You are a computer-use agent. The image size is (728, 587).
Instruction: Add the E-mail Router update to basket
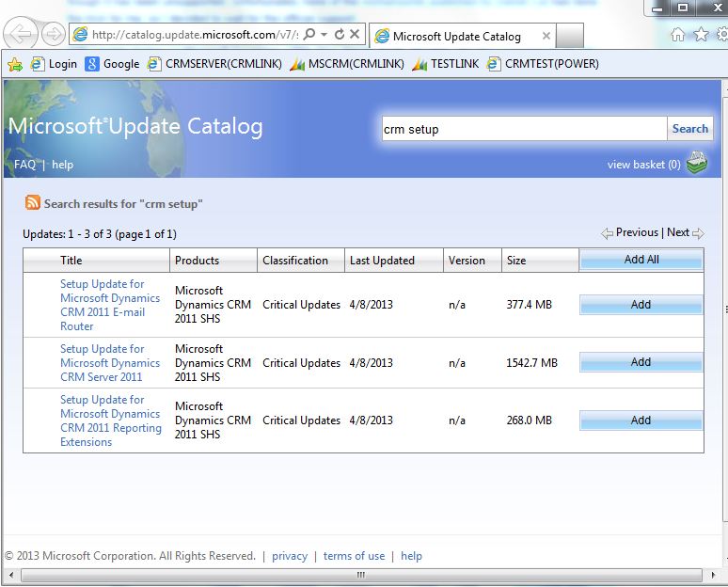tap(641, 305)
